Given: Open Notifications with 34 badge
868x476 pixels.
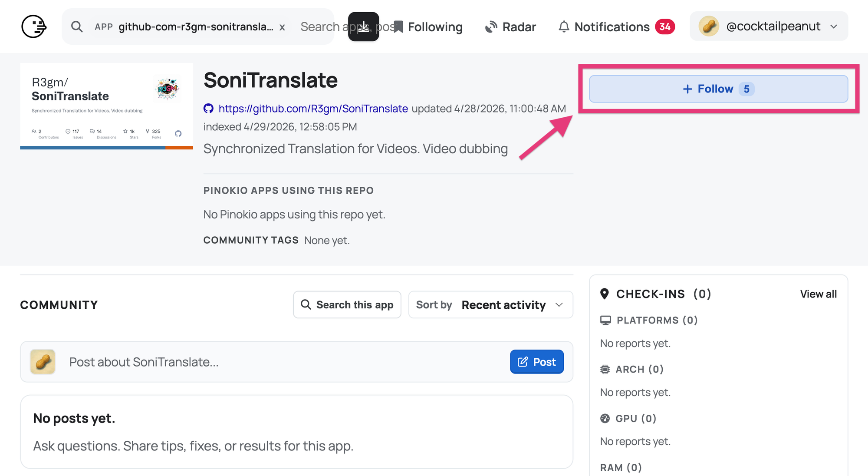Looking at the screenshot, I should tap(616, 26).
